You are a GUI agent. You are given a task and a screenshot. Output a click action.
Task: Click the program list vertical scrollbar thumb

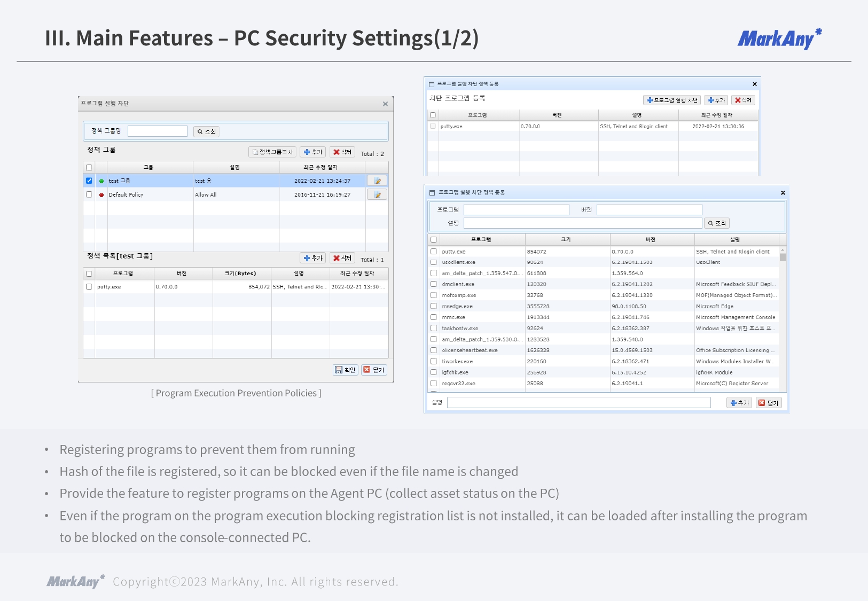pyautogui.click(x=783, y=257)
